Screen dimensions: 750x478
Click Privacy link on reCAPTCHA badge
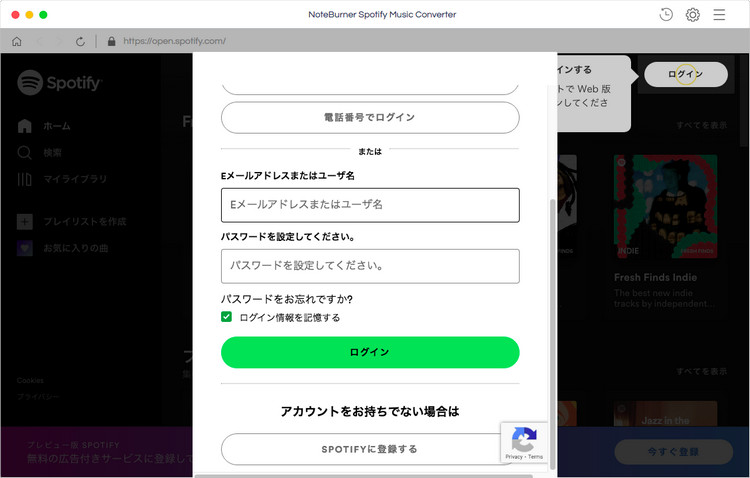pos(514,457)
